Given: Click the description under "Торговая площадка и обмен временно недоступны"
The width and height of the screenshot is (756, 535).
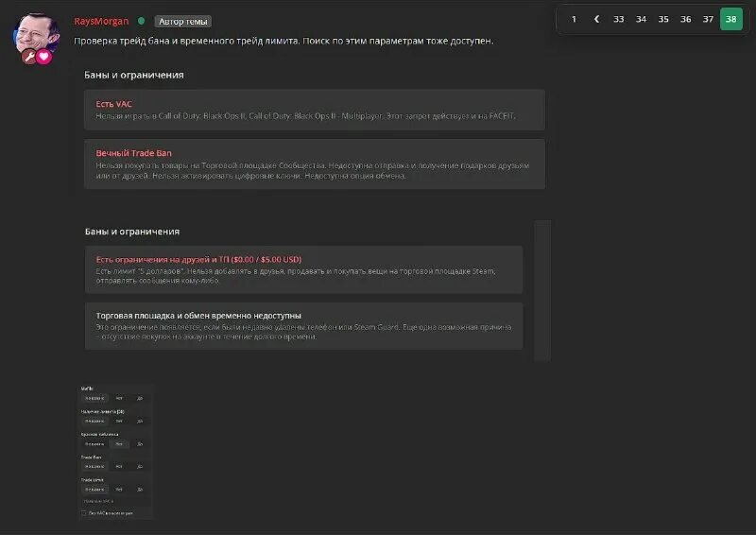Looking at the screenshot, I should coord(303,332).
